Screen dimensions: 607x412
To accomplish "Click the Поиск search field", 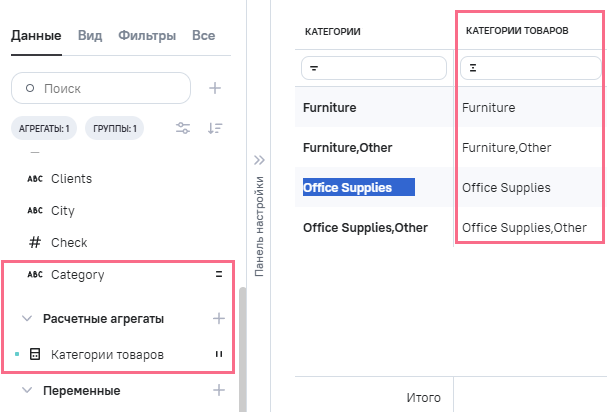I will [x=110, y=88].
